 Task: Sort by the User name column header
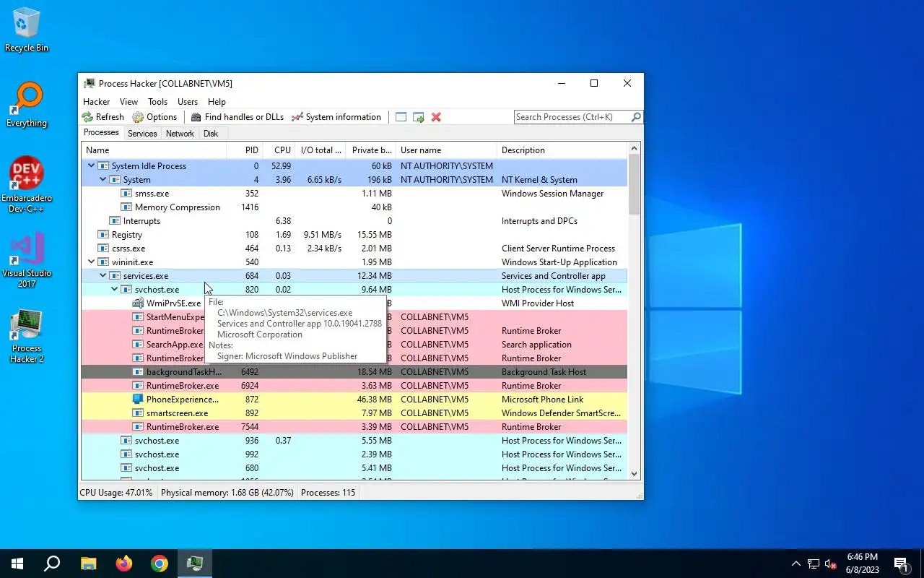446,150
